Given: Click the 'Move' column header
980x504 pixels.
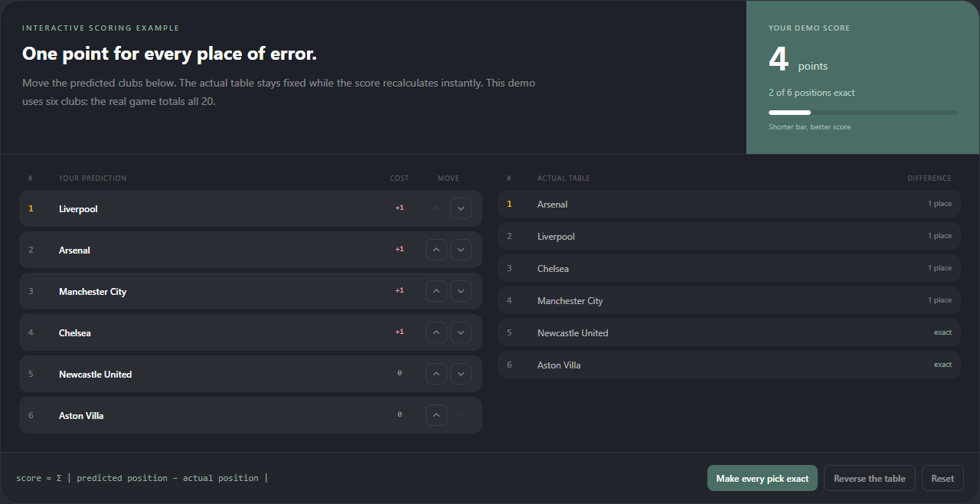Looking at the screenshot, I should tap(449, 178).
